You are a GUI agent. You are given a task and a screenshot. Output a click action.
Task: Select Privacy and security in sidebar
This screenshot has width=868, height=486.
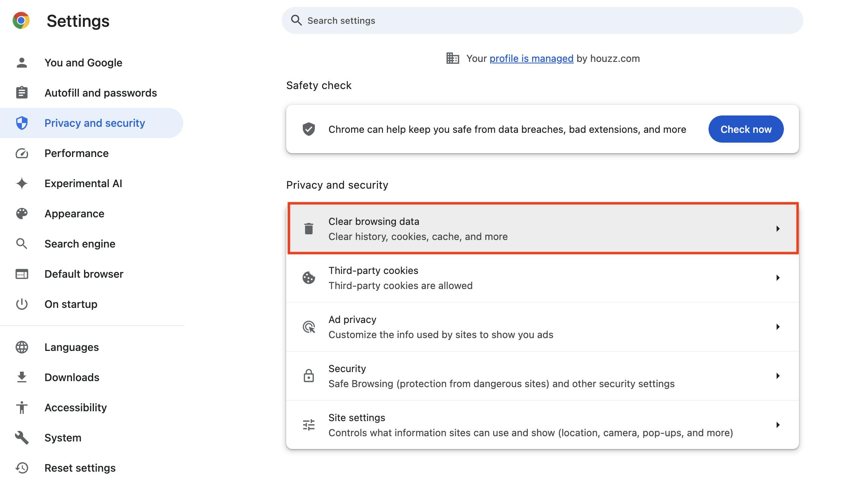point(92,123)
